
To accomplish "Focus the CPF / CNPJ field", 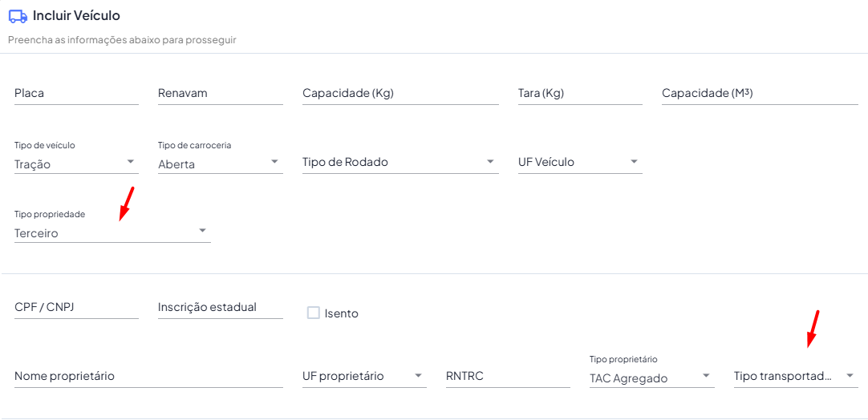I will pyautogui.click(x=76, y=307).
